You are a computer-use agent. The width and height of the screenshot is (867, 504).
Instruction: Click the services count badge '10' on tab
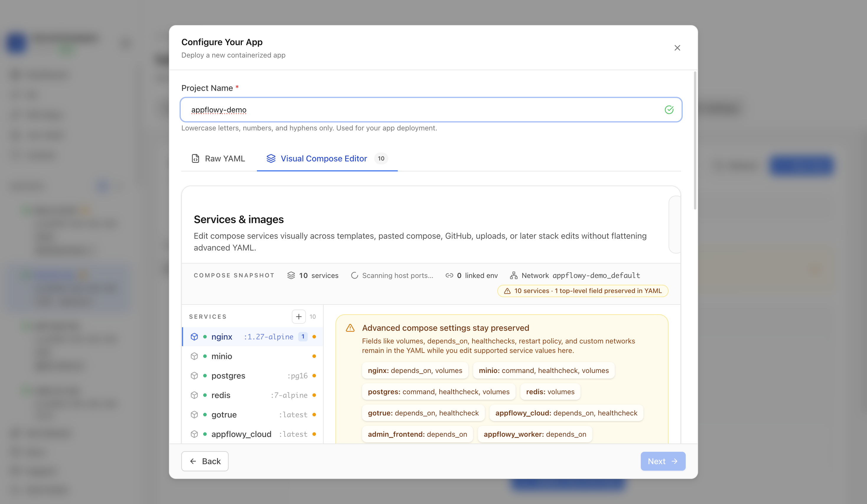pos(381,158)
